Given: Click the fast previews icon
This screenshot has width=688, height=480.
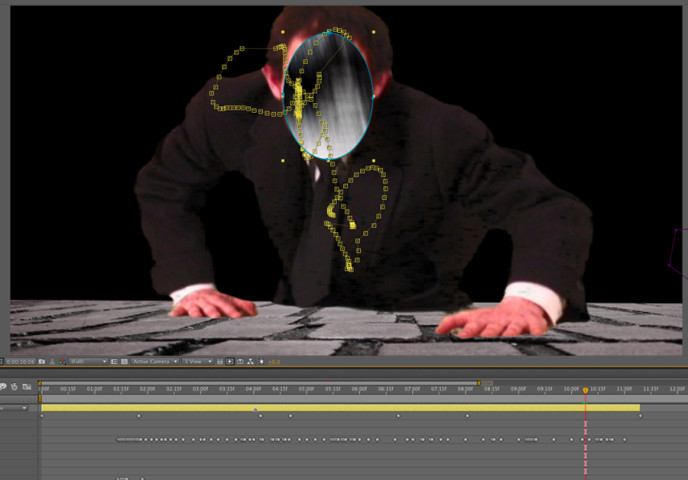Looking at the screenshot, I should 229,361.
